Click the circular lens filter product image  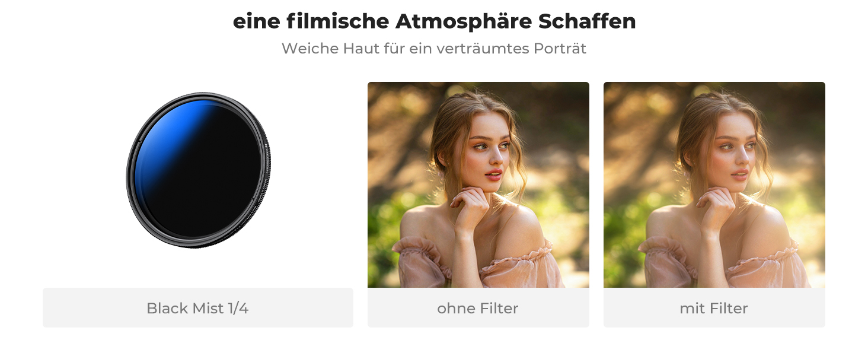click(198, 170)
